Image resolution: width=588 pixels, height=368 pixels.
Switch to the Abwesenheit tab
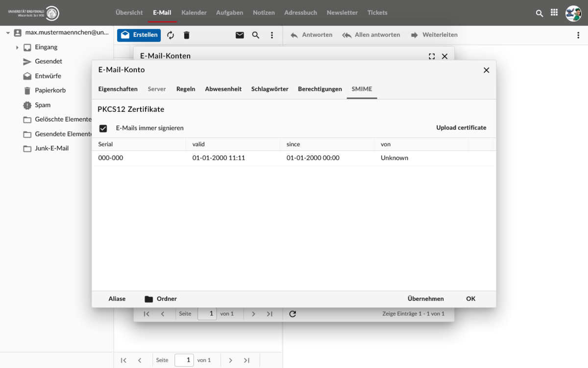click(223, 89)
